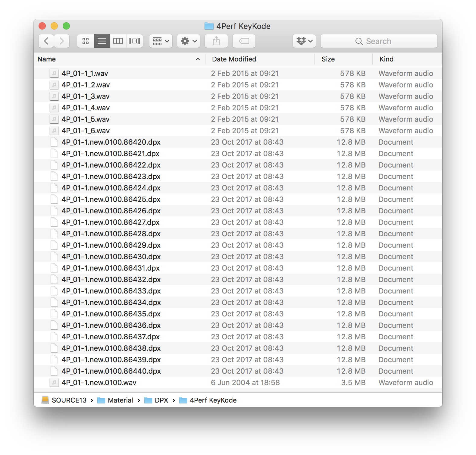
Task: Click DPX folder in the path bar
Action: pyautogui.click(x=156, y=400)
